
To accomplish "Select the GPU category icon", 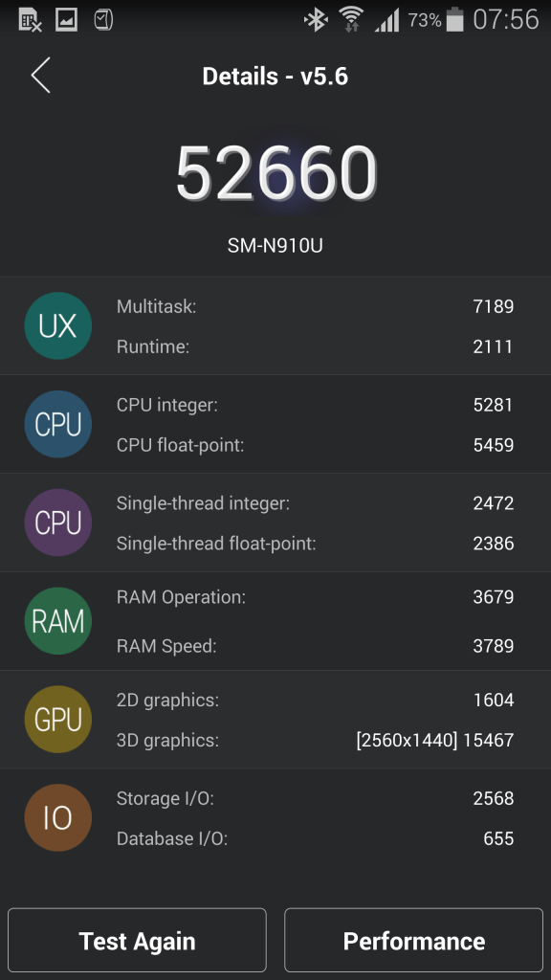I will 57,720.
